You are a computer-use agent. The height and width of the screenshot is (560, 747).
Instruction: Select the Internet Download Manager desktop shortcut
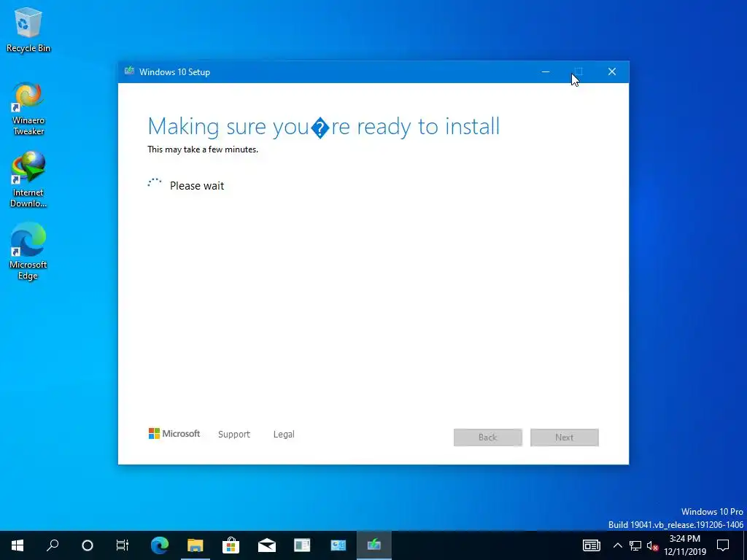click(28, 179)
